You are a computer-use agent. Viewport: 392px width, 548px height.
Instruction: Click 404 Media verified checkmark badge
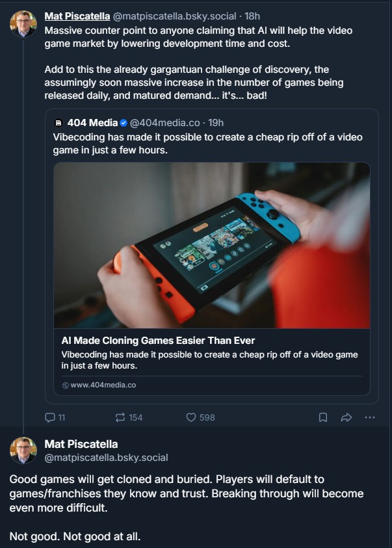tap(124, 123)
